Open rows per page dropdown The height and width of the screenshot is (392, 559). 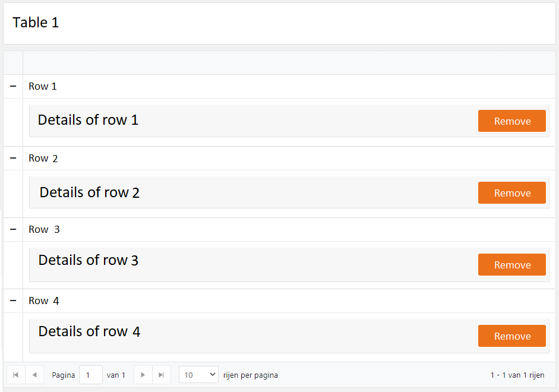point(198,375)
